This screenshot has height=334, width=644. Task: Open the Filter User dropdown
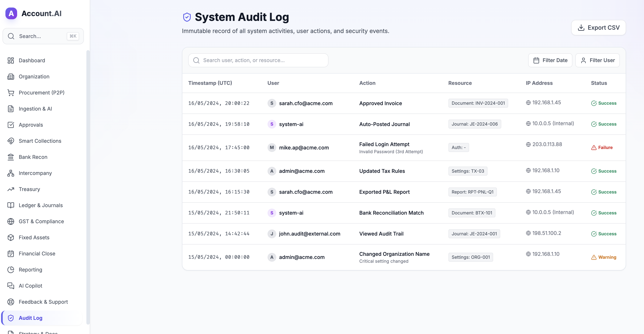tap(597, 60)
